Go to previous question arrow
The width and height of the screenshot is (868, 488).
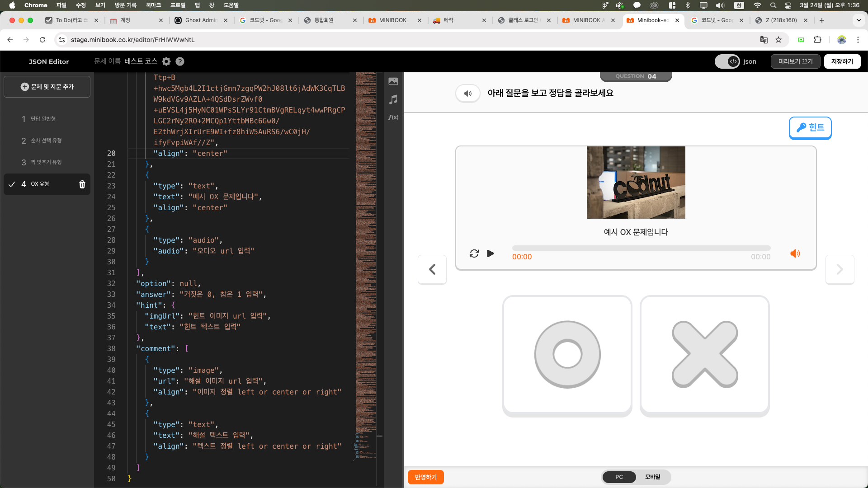tap(432, 269)
